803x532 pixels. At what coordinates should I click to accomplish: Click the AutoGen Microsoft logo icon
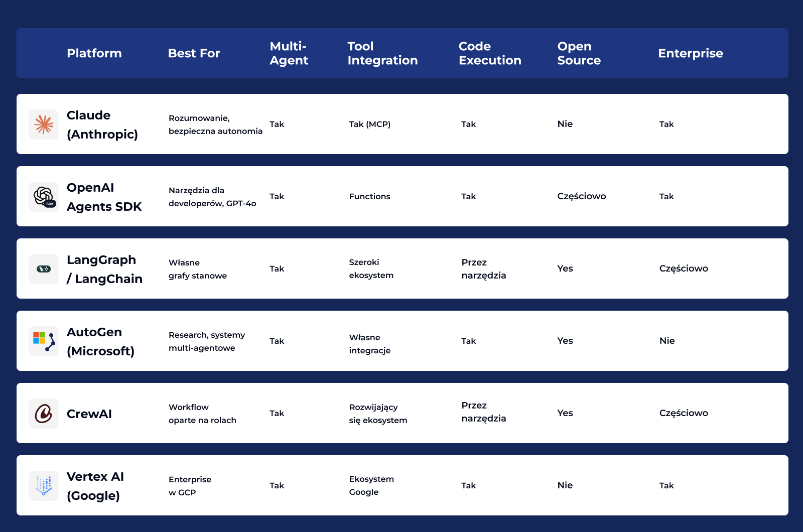pyautogui.click(x=44, y=341)
